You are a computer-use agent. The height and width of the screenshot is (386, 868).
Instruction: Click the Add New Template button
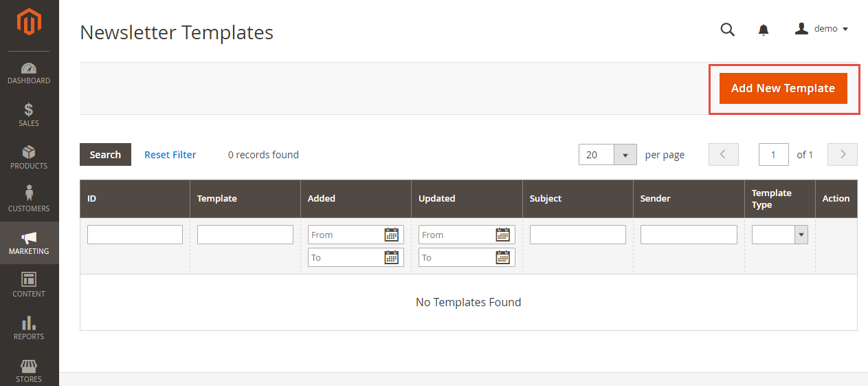[783, 89]
